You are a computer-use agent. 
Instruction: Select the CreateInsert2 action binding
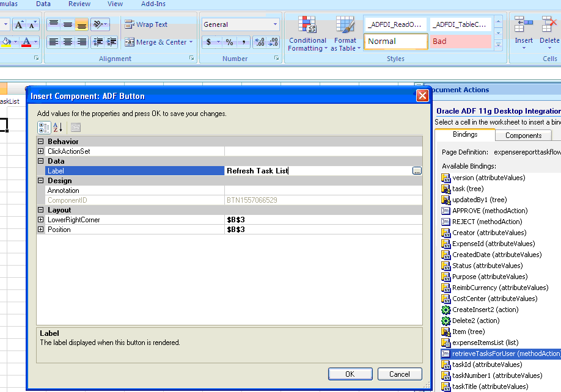tap(480, 310)
